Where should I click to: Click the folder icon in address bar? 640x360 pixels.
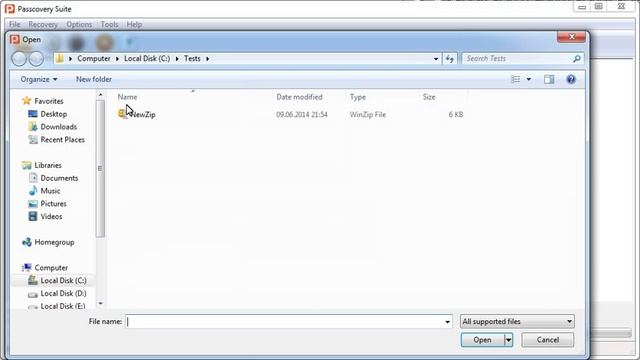60,59
